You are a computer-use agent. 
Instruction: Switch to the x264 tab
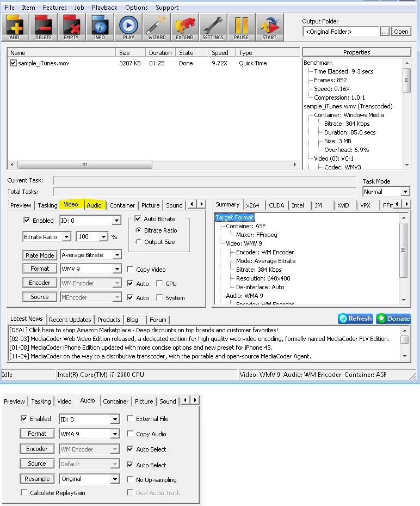252,205
